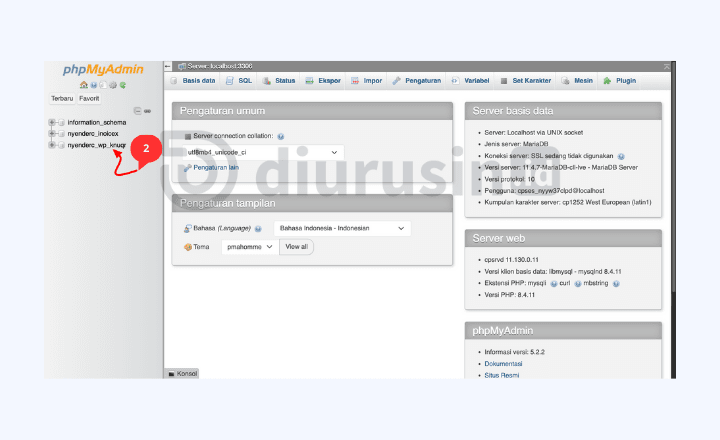Click the information_schema database icon

click(x=62, y=123)
